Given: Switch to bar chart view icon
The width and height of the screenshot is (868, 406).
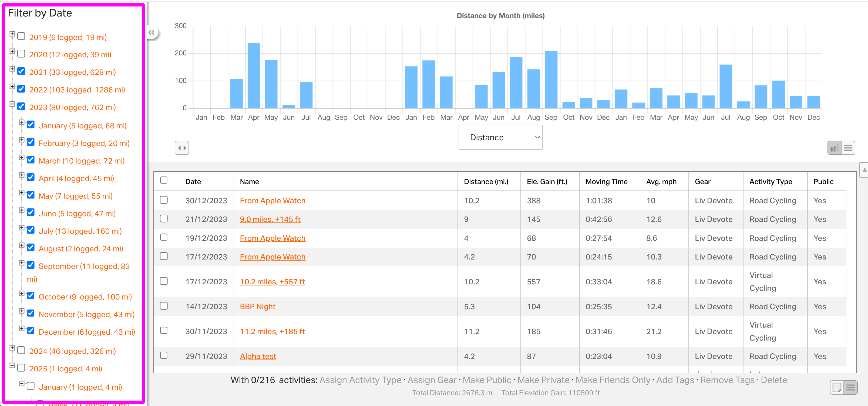Looking at the screenshot, I should pyautogui.click(x=834, y=148).
